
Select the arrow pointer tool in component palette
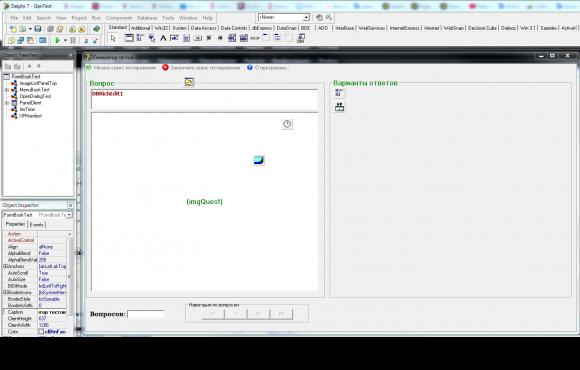click(x=113, y=38)
